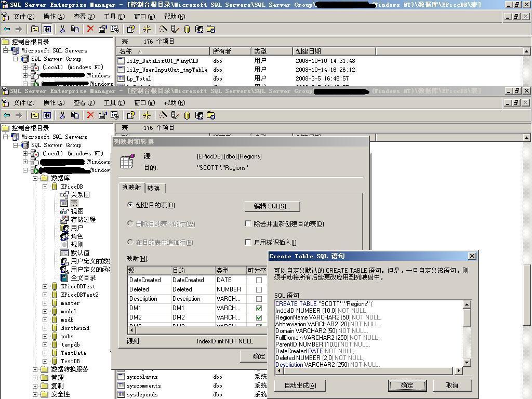Image resolution: width=532 pixels, height=399 pixels.
Task: Click the Run Wizard wand in background window toolbar
Action: click(163, 29)
